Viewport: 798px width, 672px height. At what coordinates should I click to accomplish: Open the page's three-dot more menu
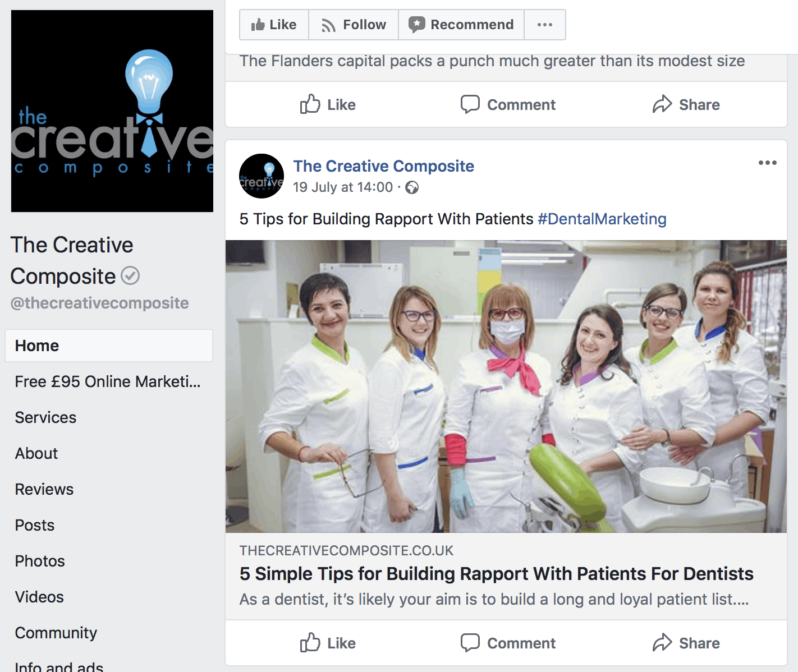pos(545,25)
